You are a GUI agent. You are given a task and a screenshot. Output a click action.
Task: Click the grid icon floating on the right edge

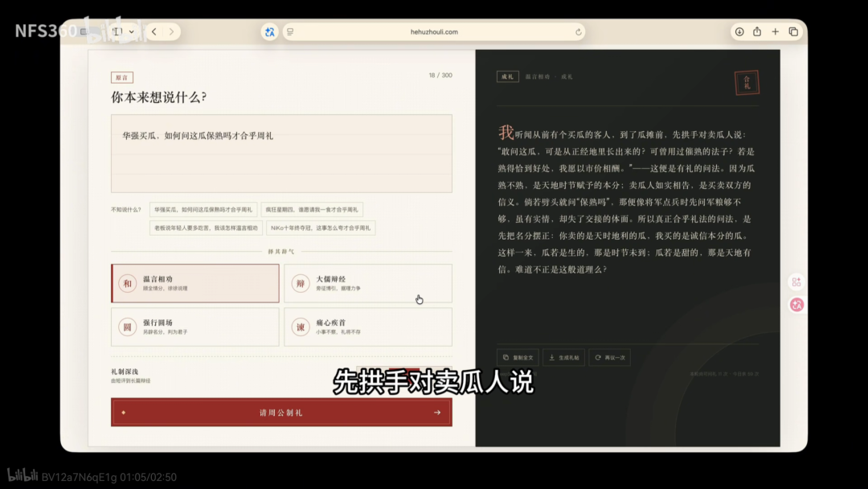click(x=796, y=282)
